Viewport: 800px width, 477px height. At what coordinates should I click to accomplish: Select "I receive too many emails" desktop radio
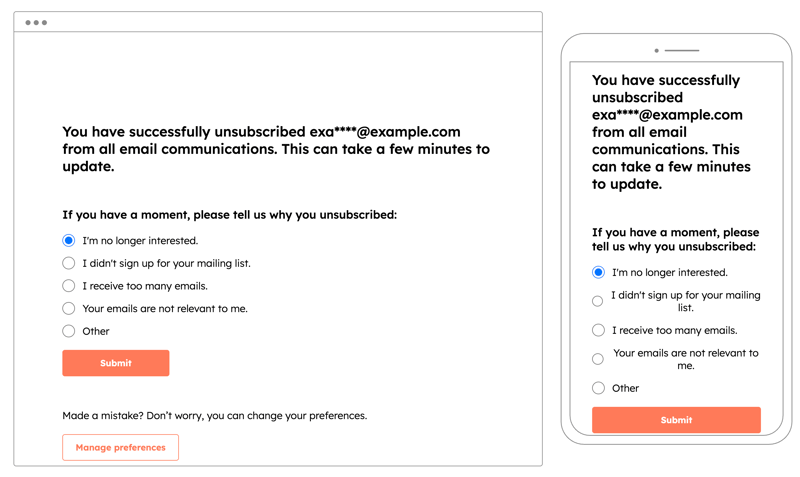pyautogui.click(x=69, y=286)
